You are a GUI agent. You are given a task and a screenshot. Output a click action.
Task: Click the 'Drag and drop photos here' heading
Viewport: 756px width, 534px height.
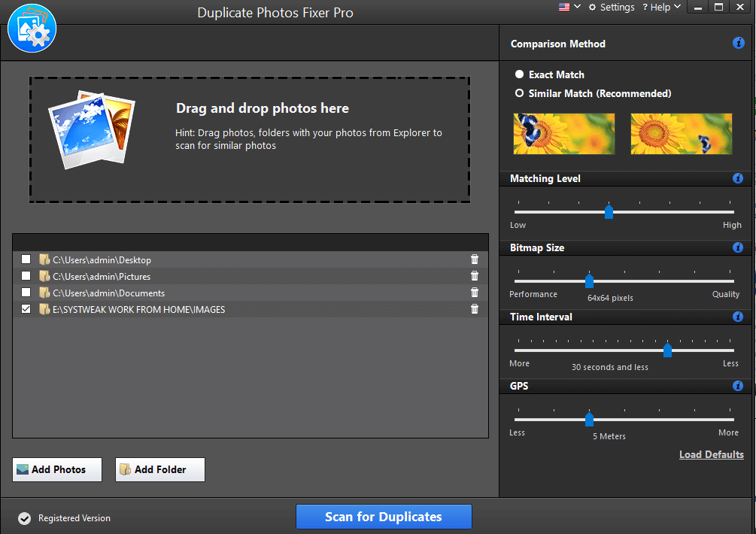click(x=263, y=108)
